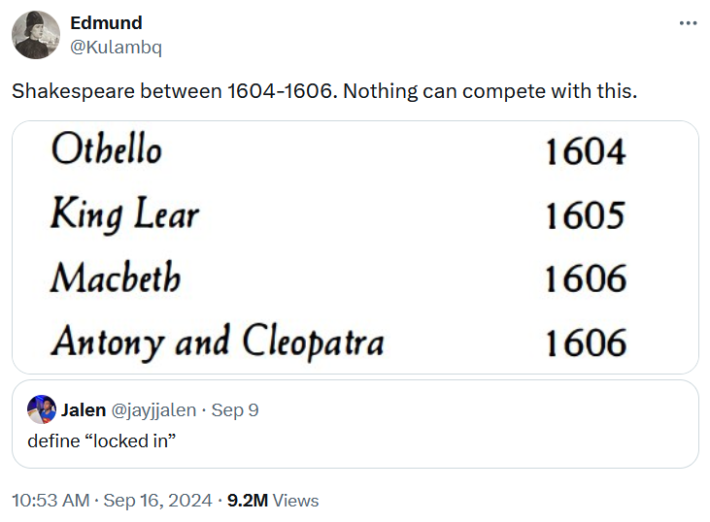The height and width of the screenshot is (522, 710).
Task: Click the King Lear title in image
Action: click(125, 214)
